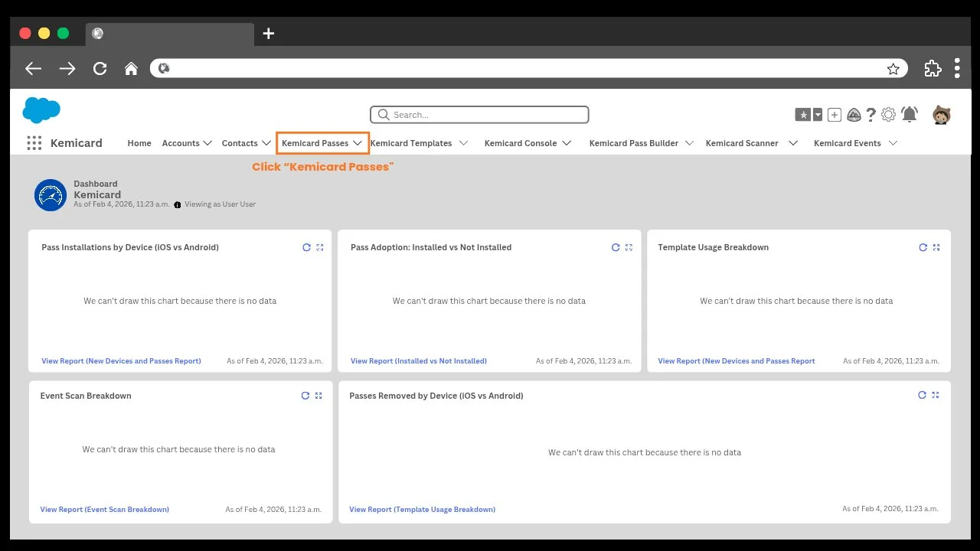980x551 pixels.
Task: Open the Contacts tab
Action: tap(240, 143)
